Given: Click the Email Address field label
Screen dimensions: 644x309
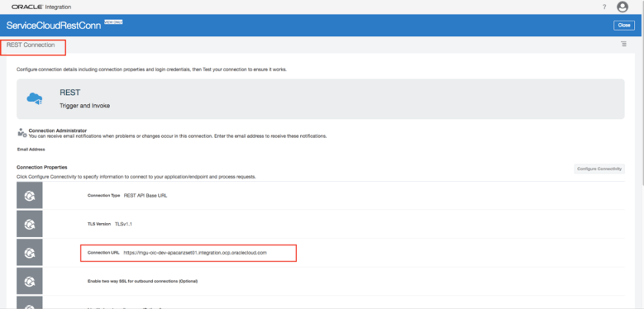Looking at the screenshot, I should click(31, 150).
